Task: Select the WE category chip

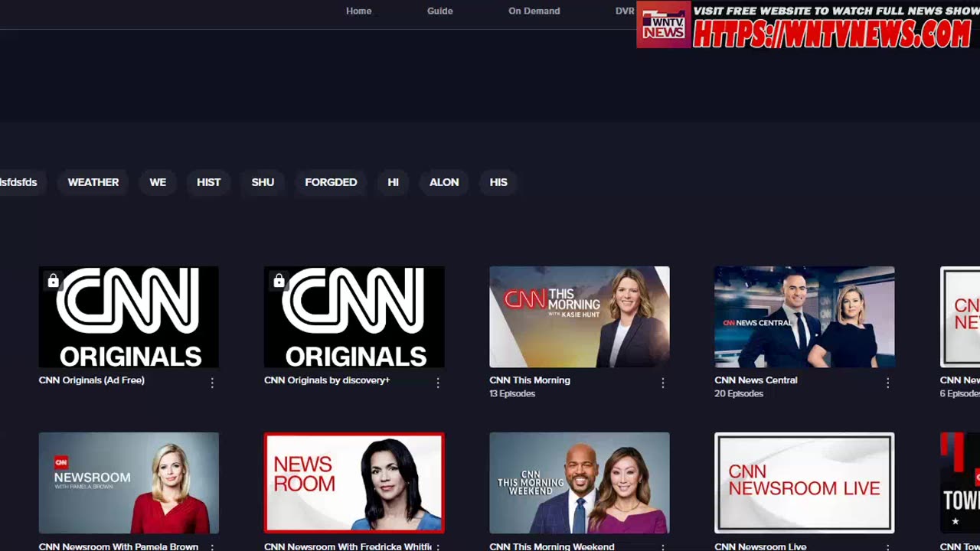Action: [158, 182]
